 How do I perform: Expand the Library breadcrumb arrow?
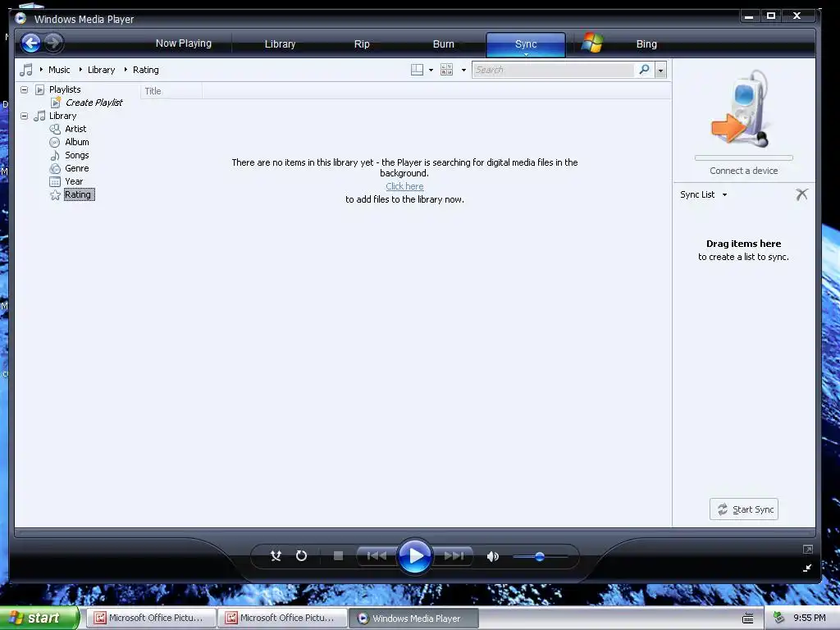point(80,70)
